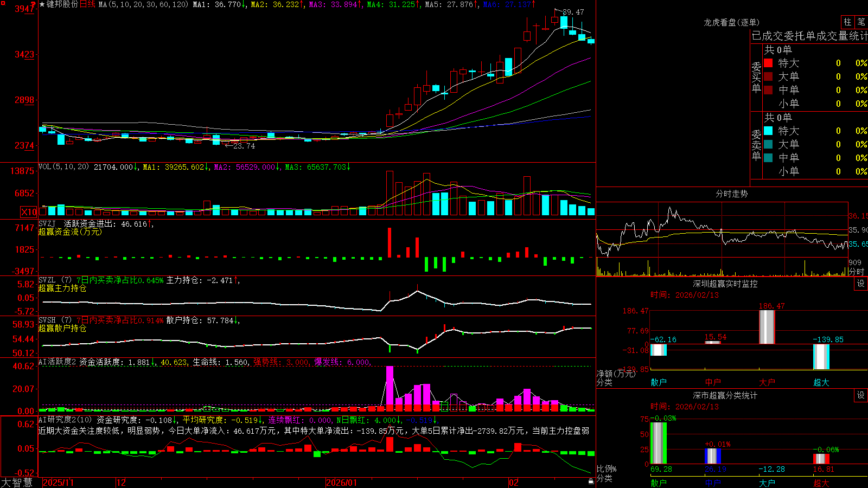Viewport: 868px width, 488px height.
Task: Open 设 settings for 深市超赢分类统计
Action: pyautogui.click(x=861, y=395)
